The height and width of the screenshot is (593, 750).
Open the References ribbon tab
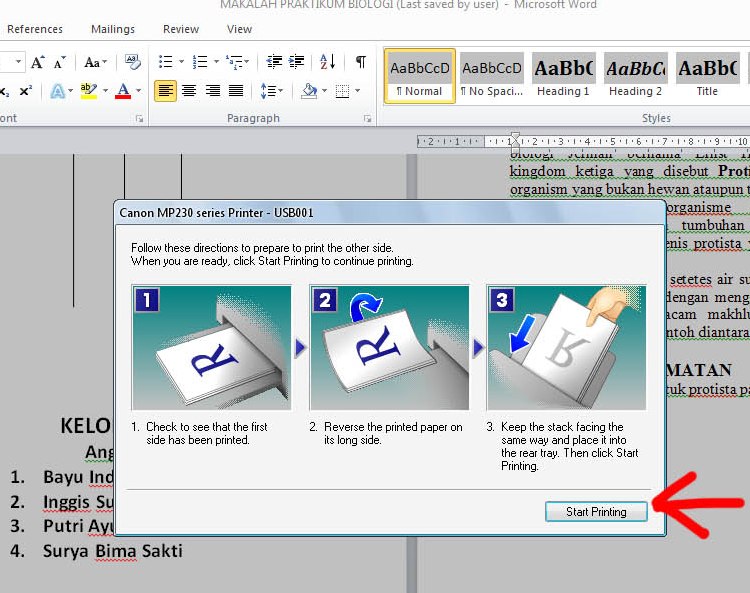[x=34, y=29]
